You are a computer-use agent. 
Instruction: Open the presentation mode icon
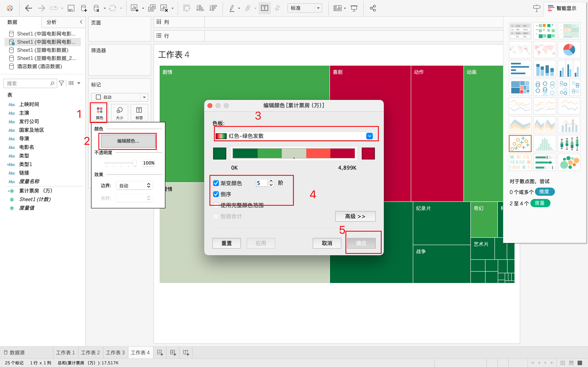click(354, 8)
